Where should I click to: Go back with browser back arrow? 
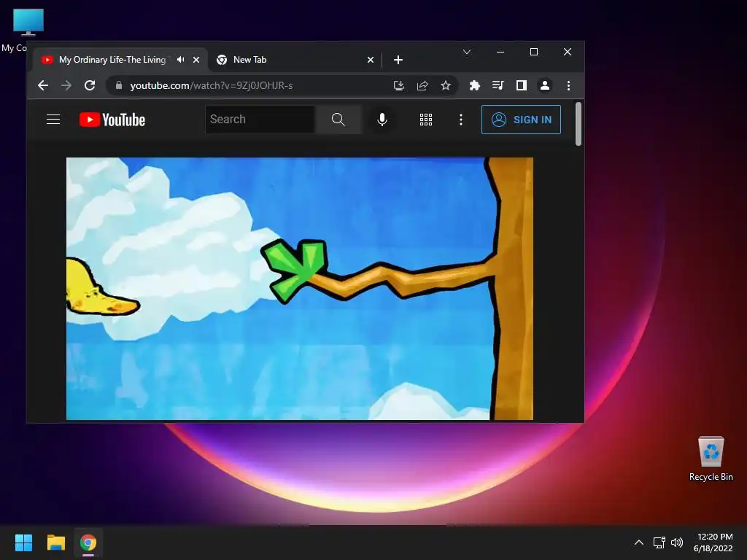pos(43,85)
